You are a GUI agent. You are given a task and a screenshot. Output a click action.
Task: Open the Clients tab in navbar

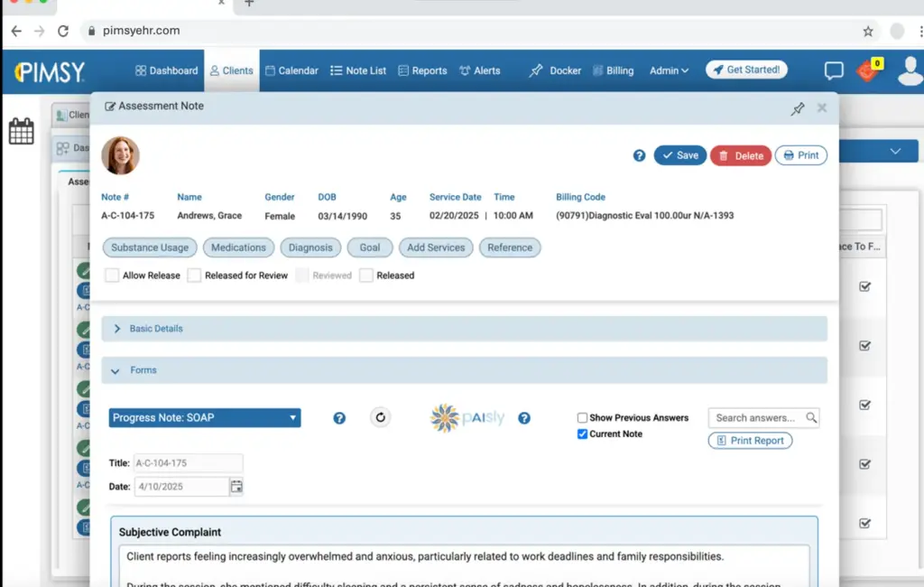232,70
